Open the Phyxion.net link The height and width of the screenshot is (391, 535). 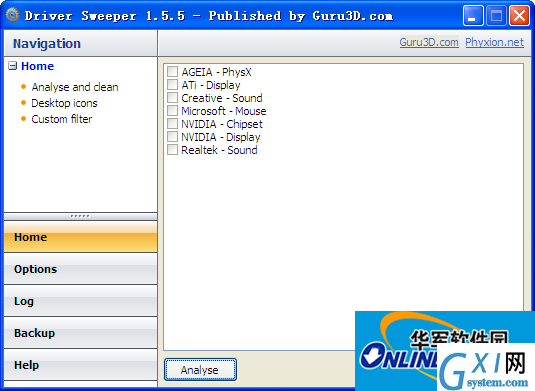coord(494,42)
